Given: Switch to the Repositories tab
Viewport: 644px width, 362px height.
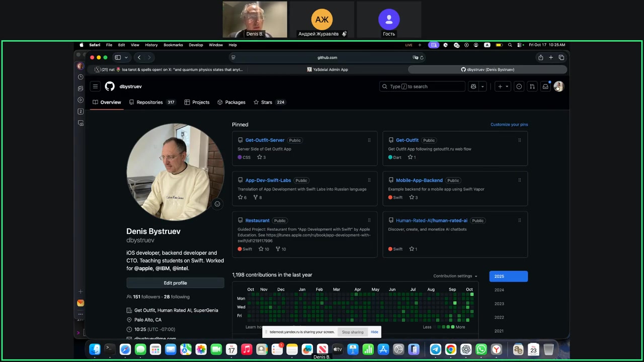Looking at the screenshot, I should (x=149, y=102).
